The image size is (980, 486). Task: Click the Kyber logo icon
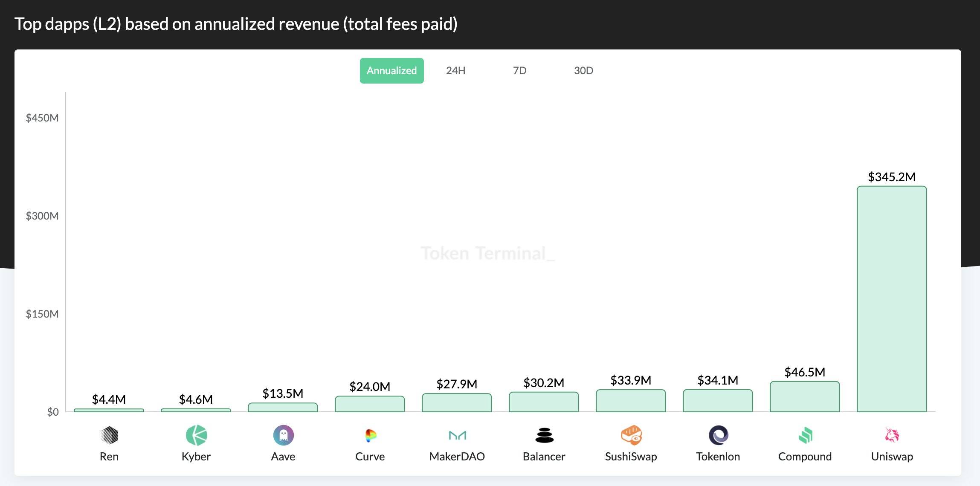pos(196,435)
